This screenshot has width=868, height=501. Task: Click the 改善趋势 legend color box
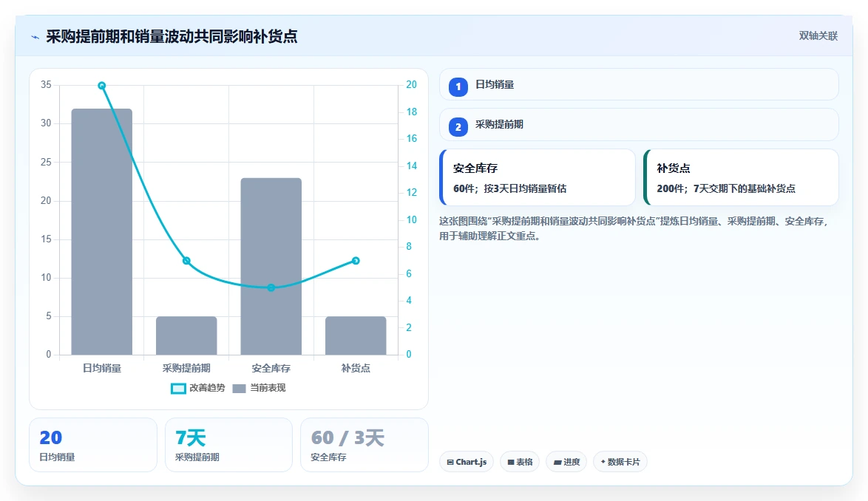click(178, 389)
